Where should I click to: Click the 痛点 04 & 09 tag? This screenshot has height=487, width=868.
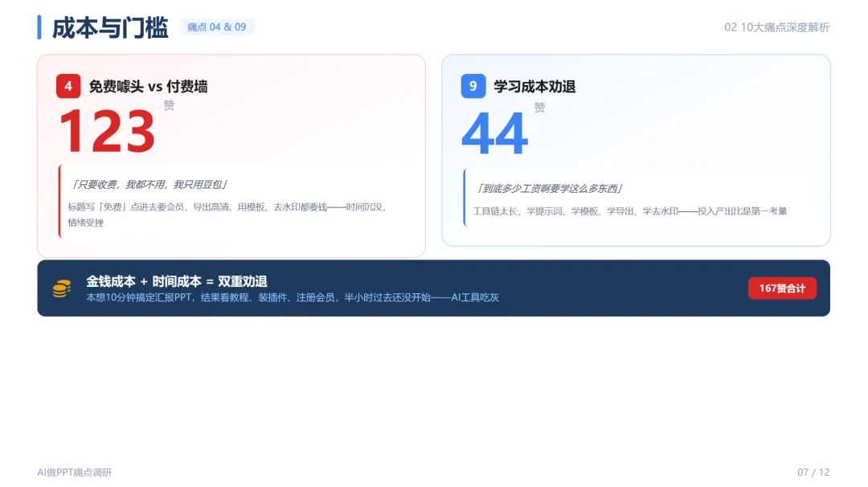(216, 27)
